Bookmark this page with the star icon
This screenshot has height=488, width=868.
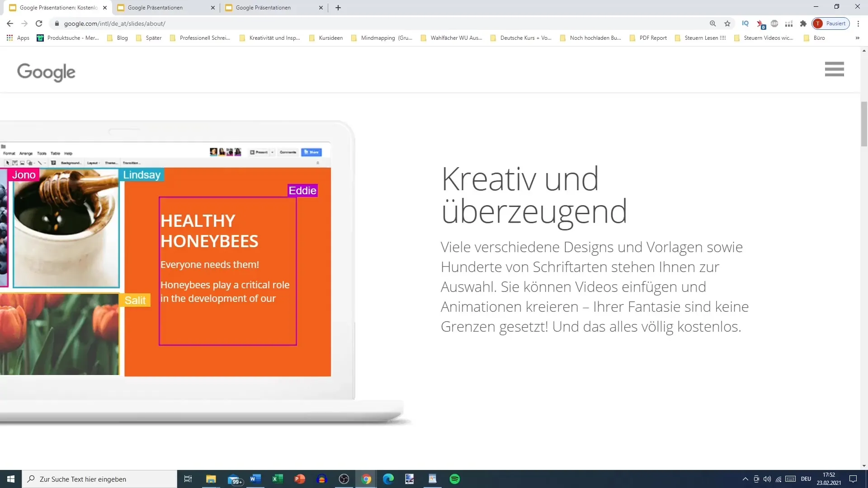727,23
